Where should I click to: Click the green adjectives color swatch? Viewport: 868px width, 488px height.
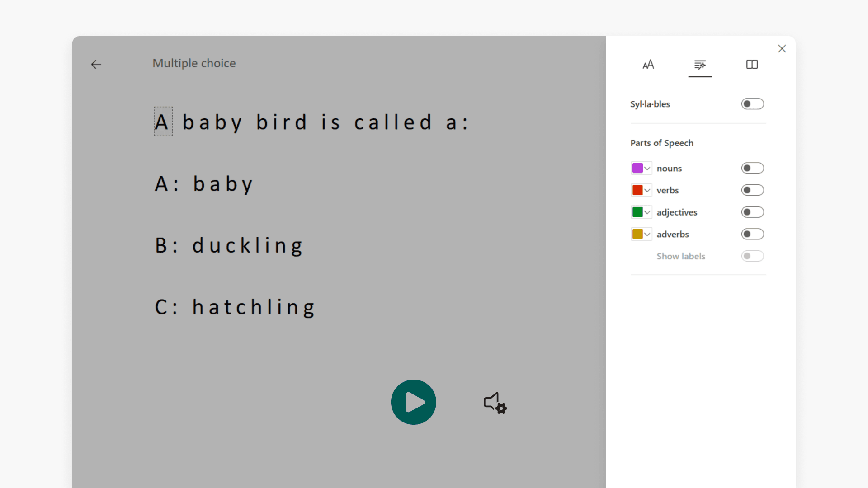638,212
